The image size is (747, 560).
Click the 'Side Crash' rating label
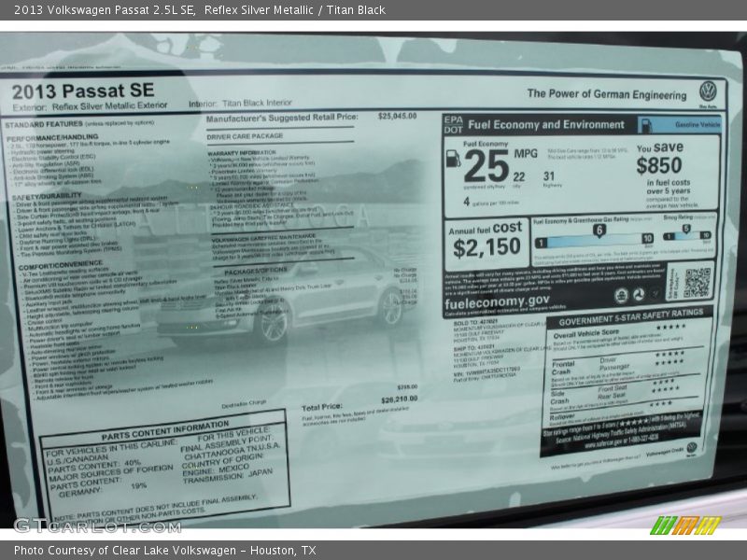point(559,398)
